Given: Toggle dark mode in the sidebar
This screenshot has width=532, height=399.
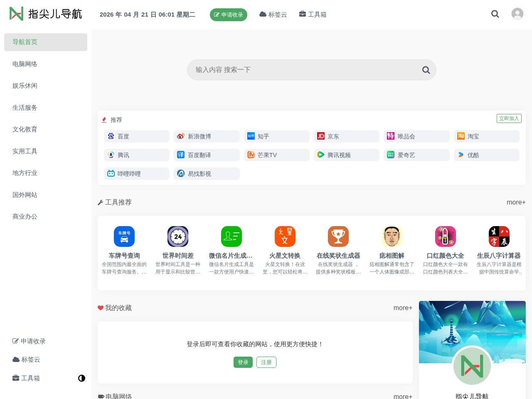Looking at the screenshot, I should coord(81,378).
